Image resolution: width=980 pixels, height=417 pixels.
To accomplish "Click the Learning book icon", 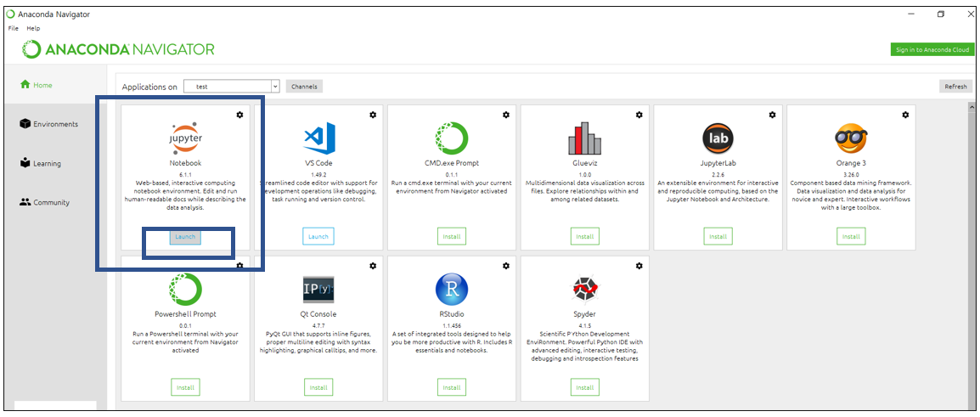I will point(25,163).
